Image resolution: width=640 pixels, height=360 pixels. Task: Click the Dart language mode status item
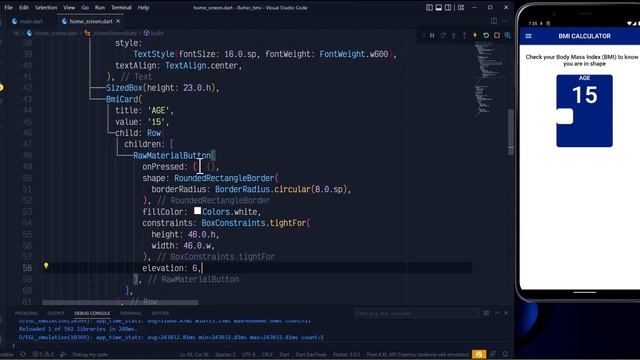pyautogui.click(x=284, y=355)
